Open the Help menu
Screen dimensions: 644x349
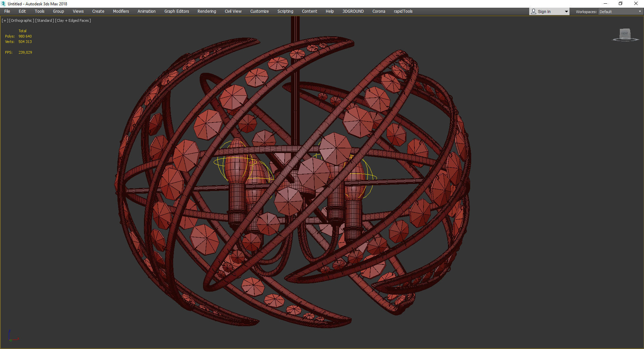coord(330,11)
